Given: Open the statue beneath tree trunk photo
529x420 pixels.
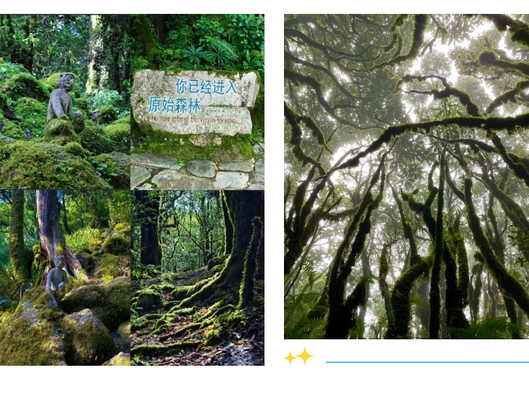Looking at the screenshot, I should pyautogui.click(x=65, y=277).
